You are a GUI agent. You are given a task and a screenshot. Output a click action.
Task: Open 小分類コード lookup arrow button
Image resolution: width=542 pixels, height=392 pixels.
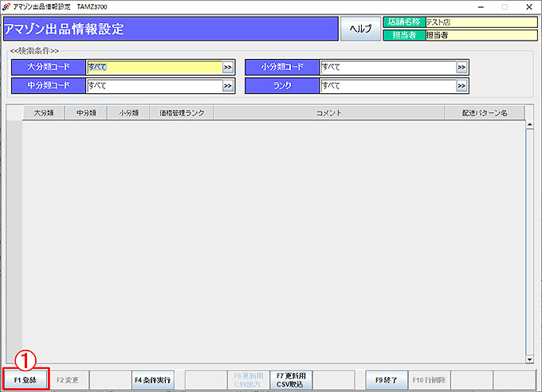click(x=461, y=67)
